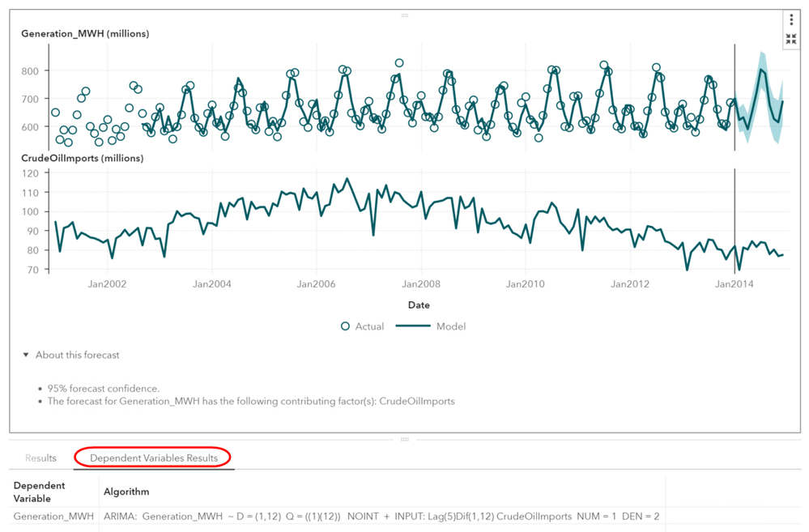
Task: Switch to the Results tab
Action: click(40, 458)
